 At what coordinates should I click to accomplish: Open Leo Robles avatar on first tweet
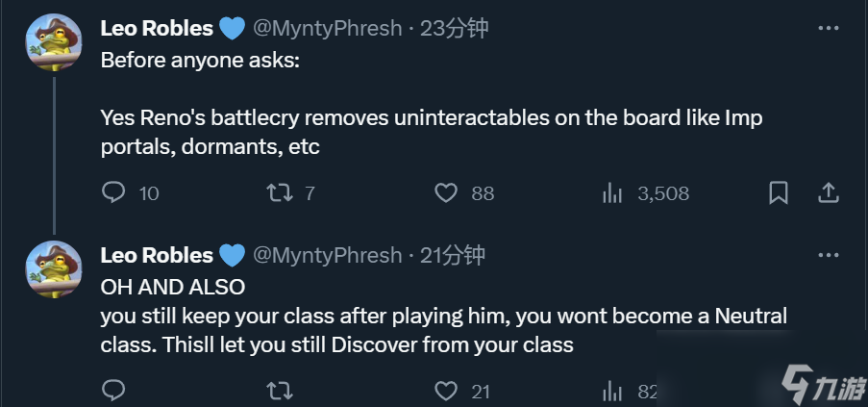pos(54,42)
